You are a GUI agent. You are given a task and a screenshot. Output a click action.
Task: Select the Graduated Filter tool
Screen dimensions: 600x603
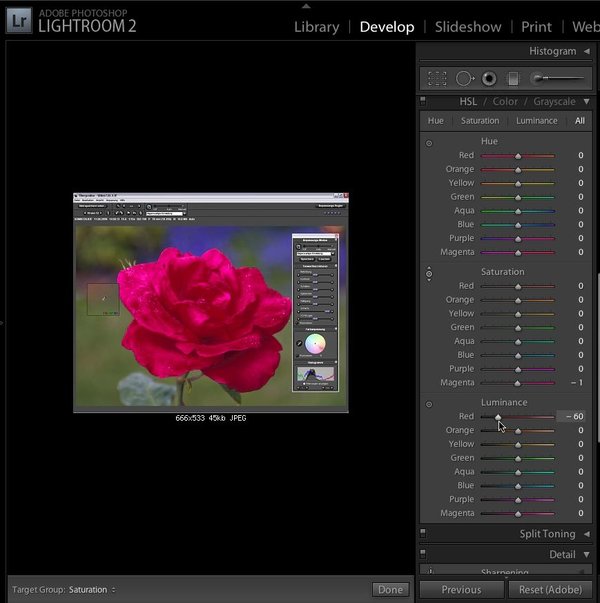pos(513,78)
